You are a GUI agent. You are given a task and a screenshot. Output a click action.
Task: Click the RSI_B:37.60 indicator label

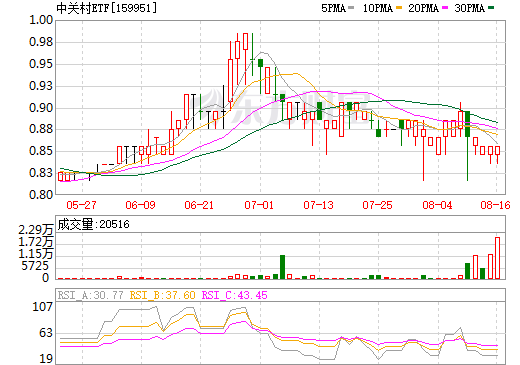tap(162, 295)
